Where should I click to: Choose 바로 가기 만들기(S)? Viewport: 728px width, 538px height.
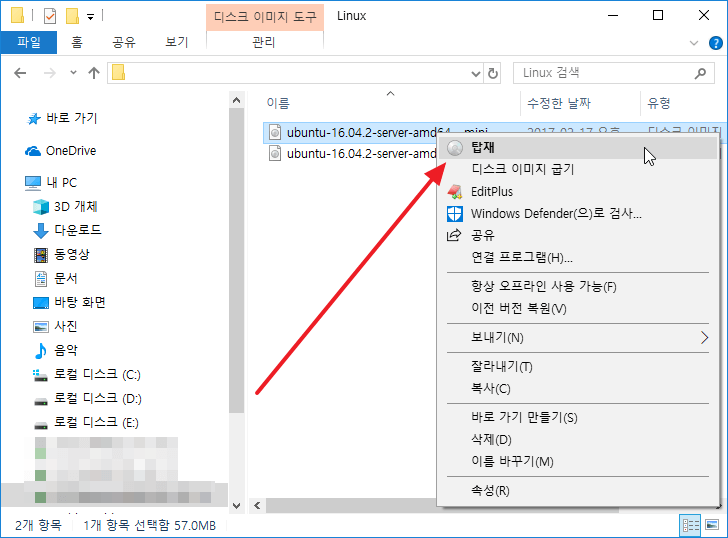578,418
